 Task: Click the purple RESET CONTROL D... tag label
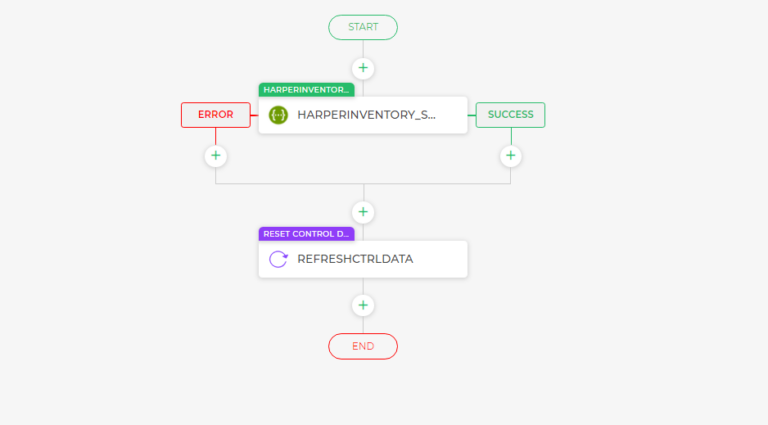[x=306, y=234]
